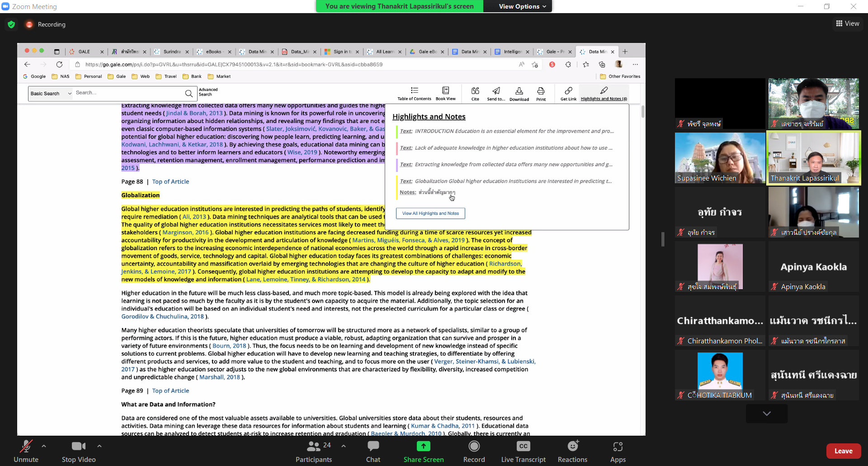Image resolution: width=868 pixels, height=466 pixels.
Task: Click the View layout grid icon
Action: click(839, 24)
